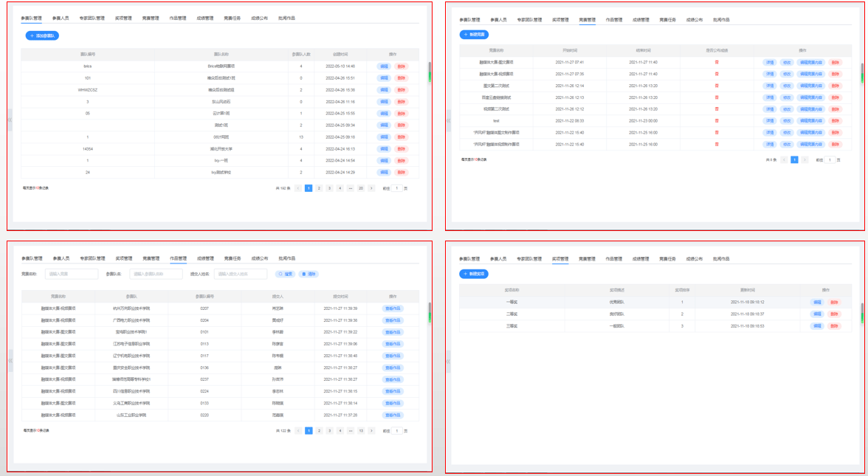Click the 清除 button beside the search button

(309, 274)
